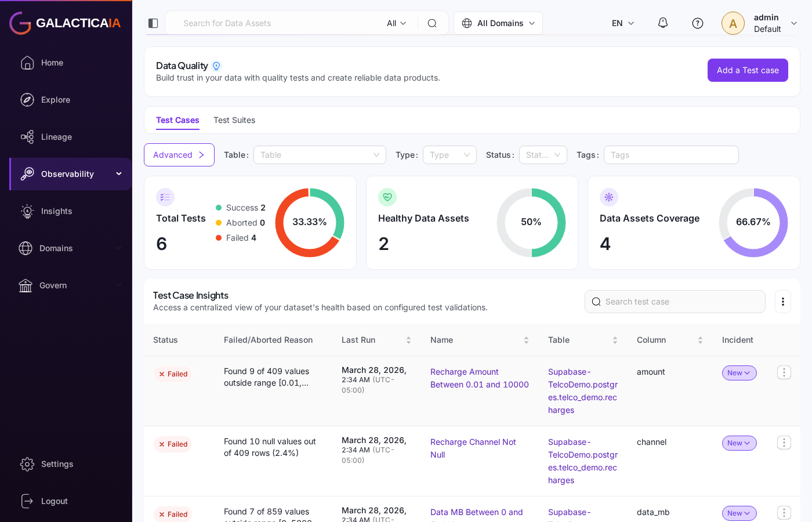Click the Explore compass icon

pos(27,100)
